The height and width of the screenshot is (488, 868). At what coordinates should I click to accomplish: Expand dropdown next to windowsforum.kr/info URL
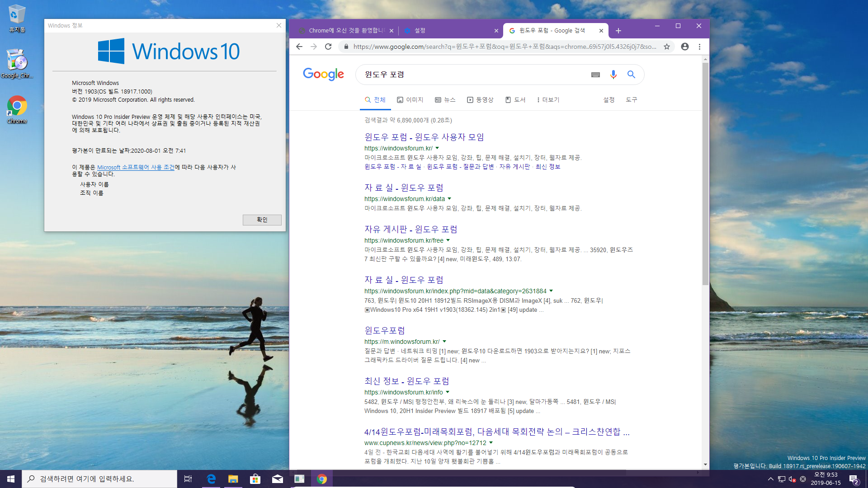tap(448, 392)
